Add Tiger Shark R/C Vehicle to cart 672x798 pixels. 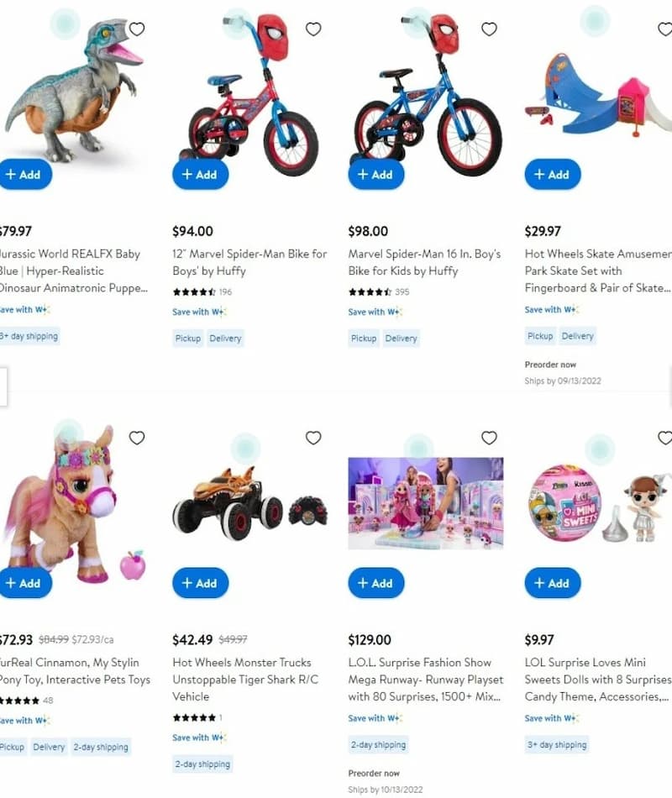pos(200,583)
